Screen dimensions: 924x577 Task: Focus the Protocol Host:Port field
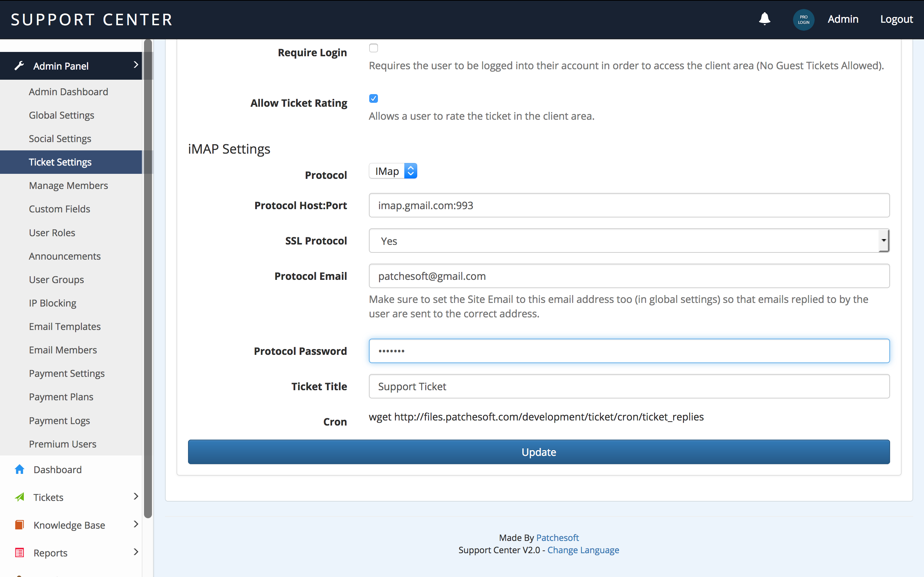629,205
